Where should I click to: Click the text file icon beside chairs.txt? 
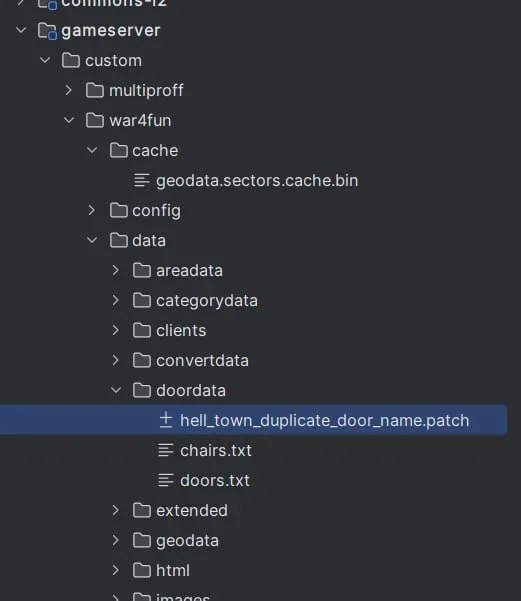[x=166, y=450]
